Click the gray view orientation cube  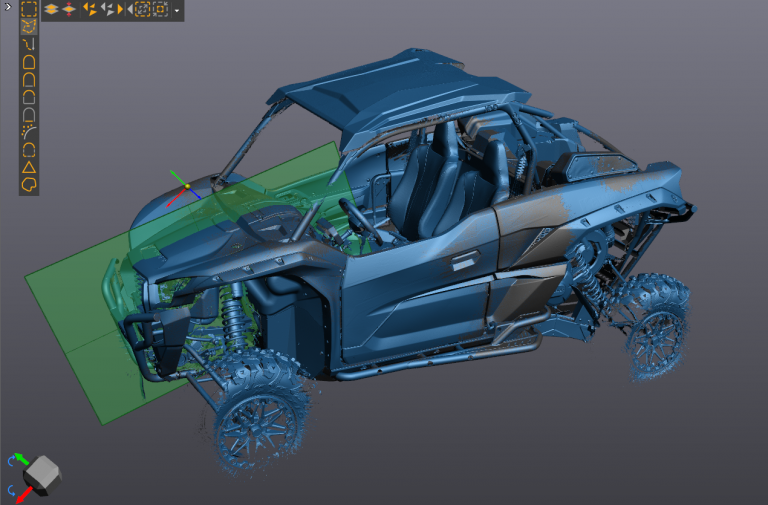tap(43, 475)
